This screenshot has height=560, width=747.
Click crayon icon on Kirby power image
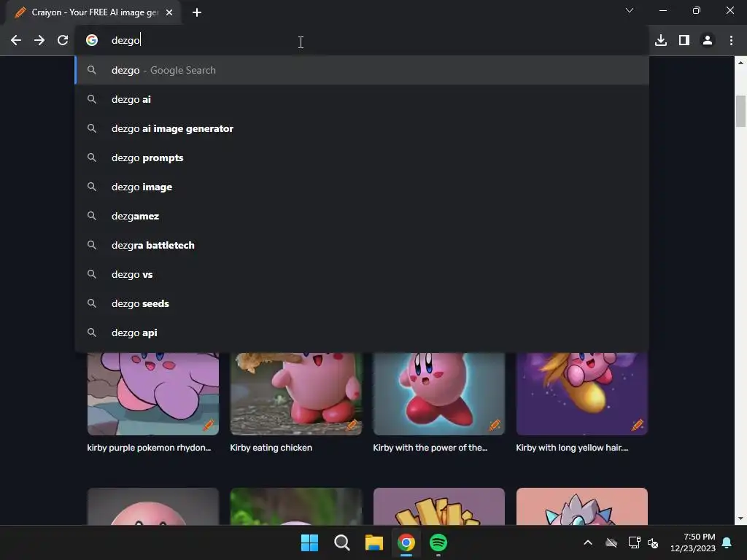(495, 425)
